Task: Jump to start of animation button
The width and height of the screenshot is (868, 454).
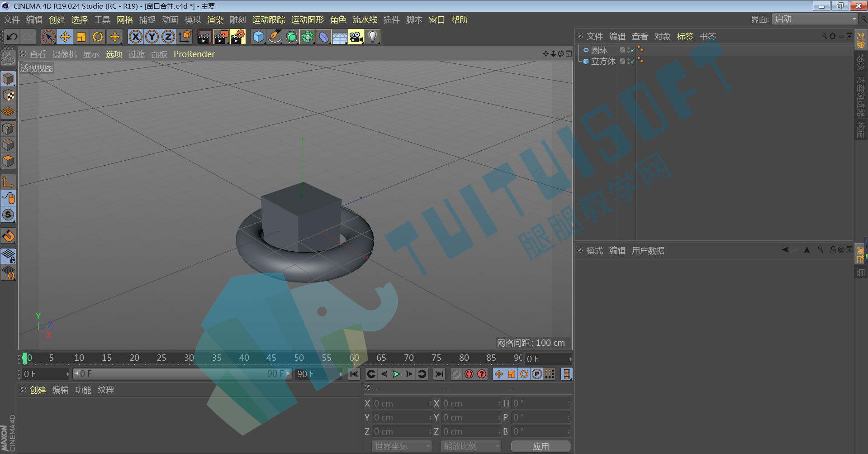Action: pyautogui.click(x=354, y=374)
